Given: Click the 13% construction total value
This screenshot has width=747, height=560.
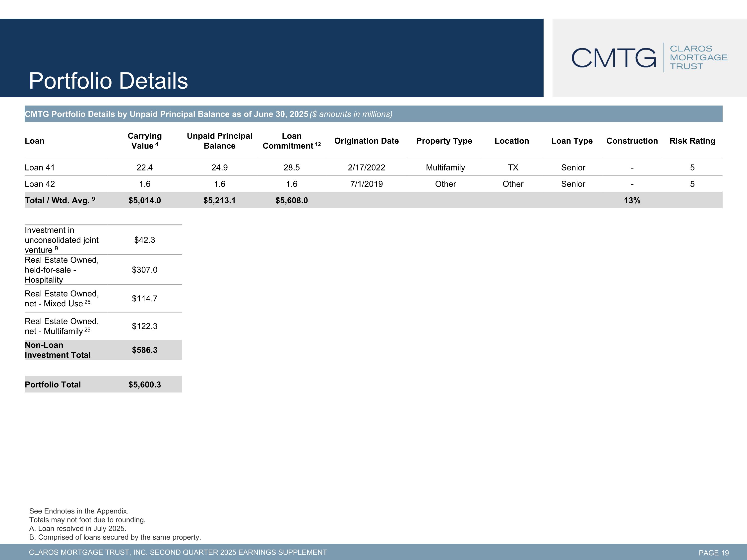Looking at the screenshot, I should click(632, 201).
